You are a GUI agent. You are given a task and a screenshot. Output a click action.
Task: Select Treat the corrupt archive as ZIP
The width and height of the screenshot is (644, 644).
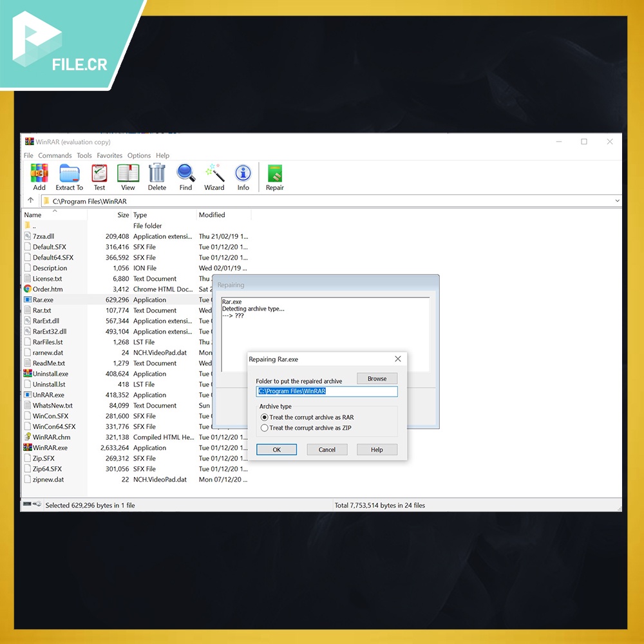265,428
